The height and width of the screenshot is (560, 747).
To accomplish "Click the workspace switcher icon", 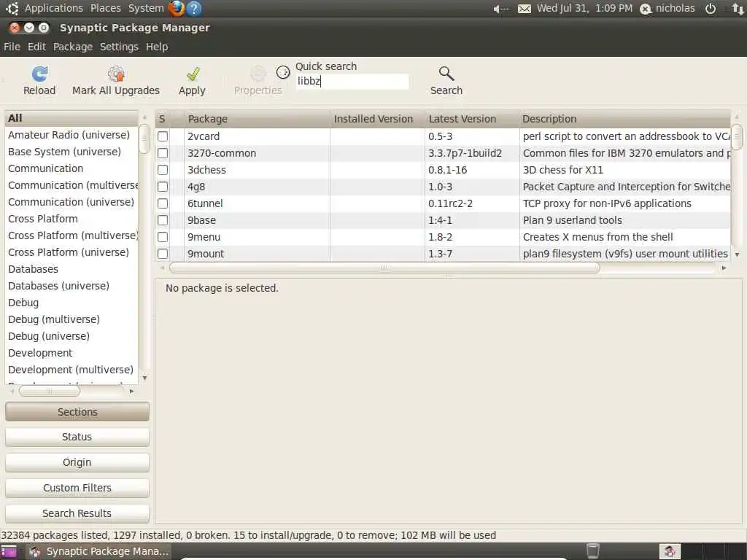I will (670, 551).
